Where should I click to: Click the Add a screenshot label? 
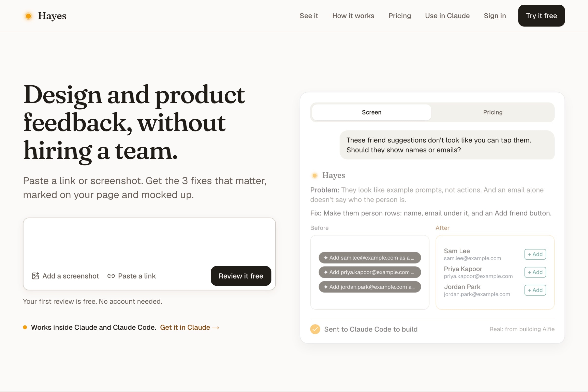point(71,276)
